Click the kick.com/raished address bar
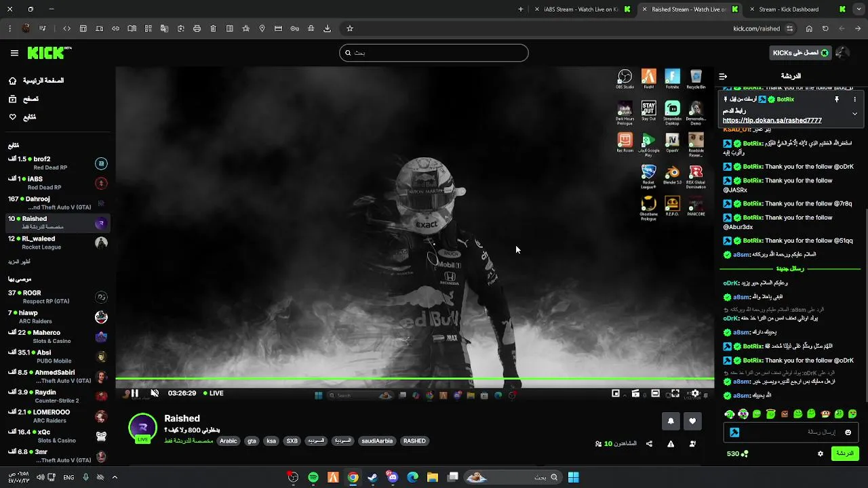The width and height of the screenshot is (868, 488). click(x=756, y=28)
